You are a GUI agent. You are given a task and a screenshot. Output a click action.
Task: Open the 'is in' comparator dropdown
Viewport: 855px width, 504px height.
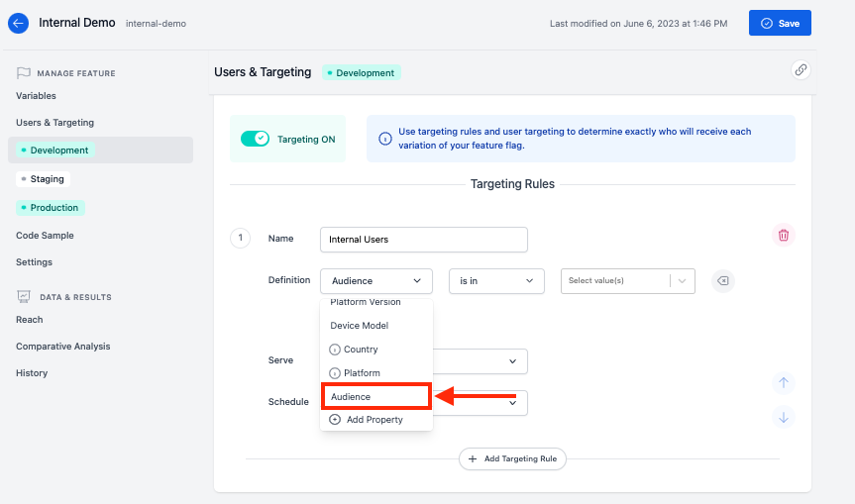[x=496, y=281]
